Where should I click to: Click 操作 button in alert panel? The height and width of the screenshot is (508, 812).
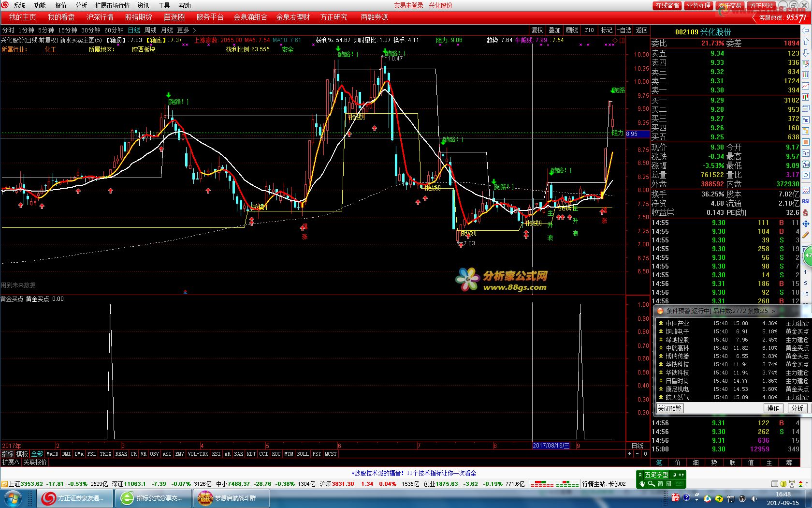[x=773, y=408]
